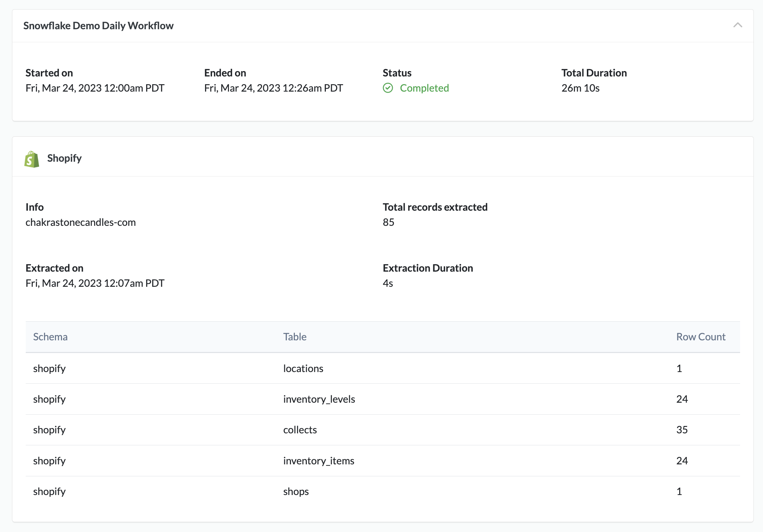Click the Snowflake Demo Daily Workflow title
The image size is (763, 532).
pyautogui.click(x=98, y=26)
